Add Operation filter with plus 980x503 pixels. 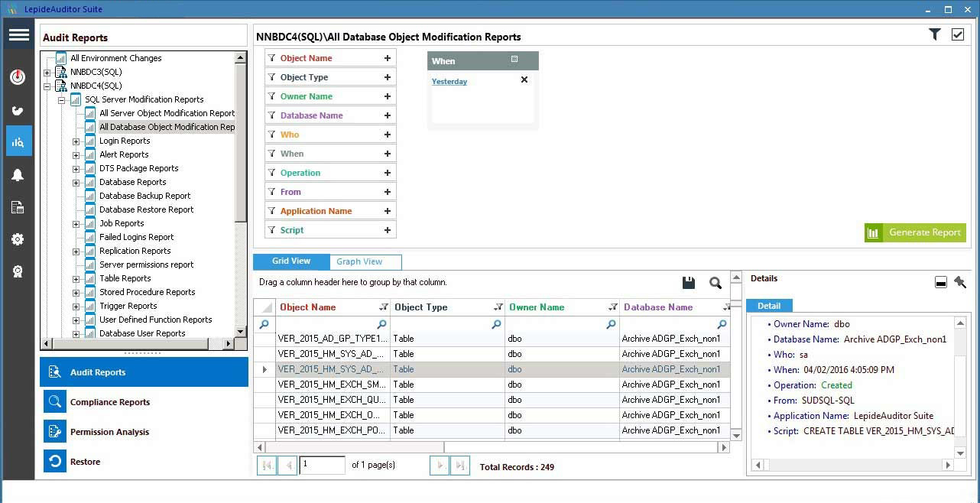(388, 173)
